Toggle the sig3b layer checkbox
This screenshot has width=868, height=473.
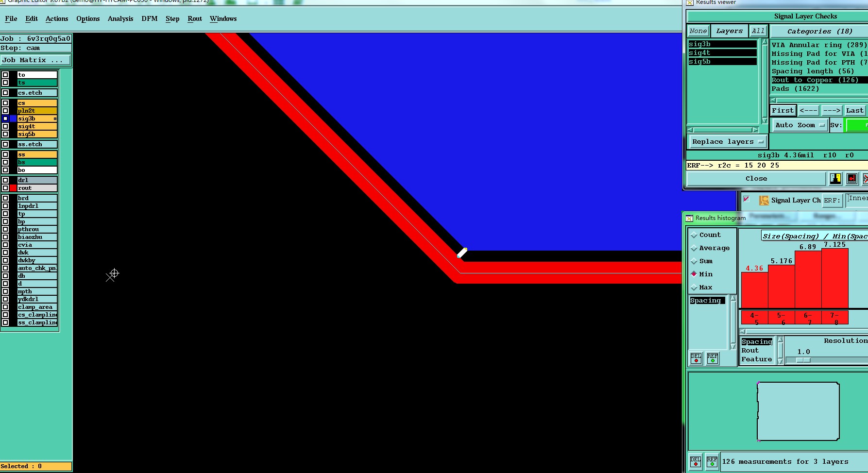5,118
